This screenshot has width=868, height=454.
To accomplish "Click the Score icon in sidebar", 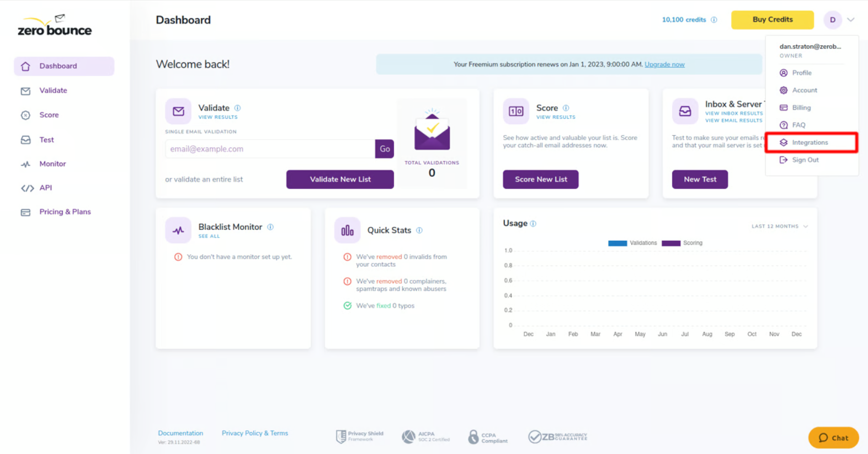I will [x=25, y=115].
